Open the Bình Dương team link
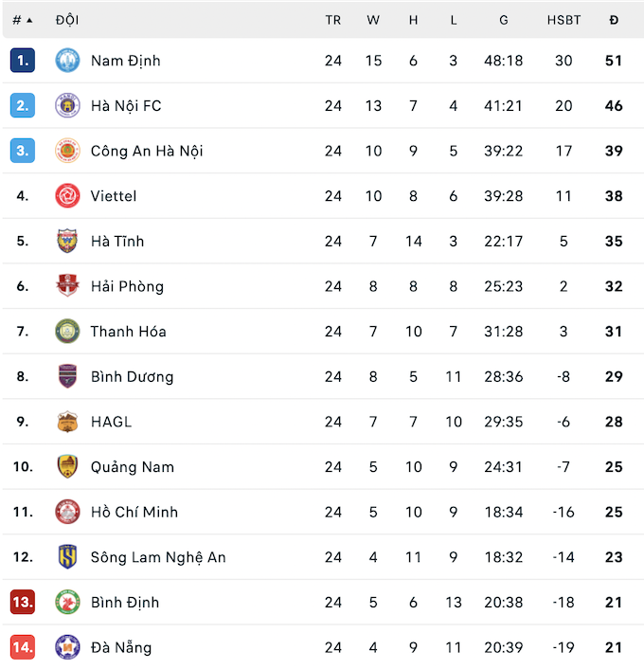The image size is (644, 669). 132,376
